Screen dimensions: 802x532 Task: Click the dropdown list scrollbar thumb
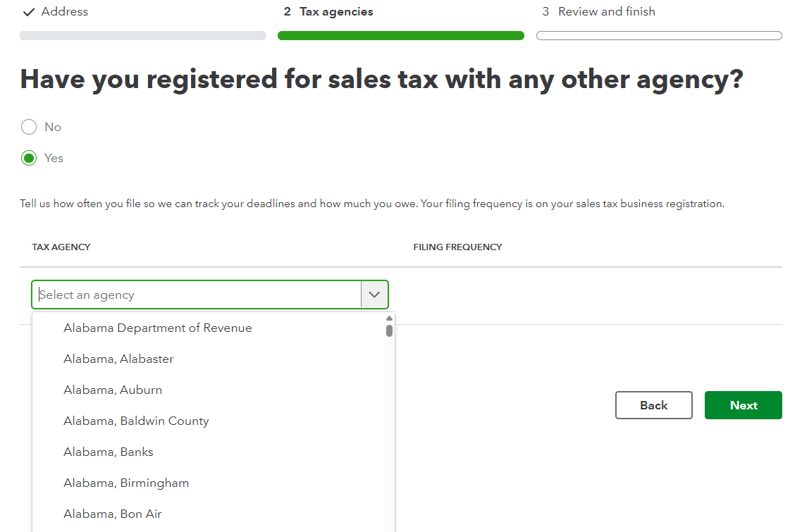pyautogui.click(x=389, y=330)
